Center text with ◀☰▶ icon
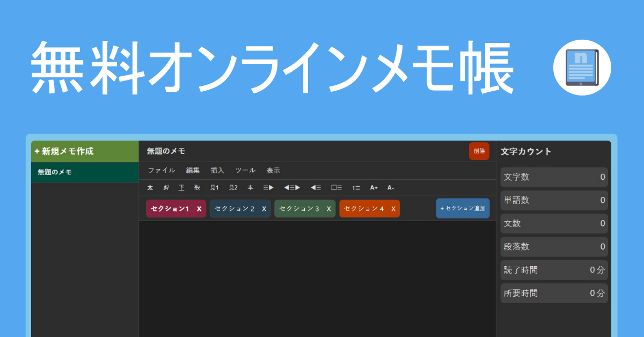This screenshot has height=337, width=644. pos(292,188)
